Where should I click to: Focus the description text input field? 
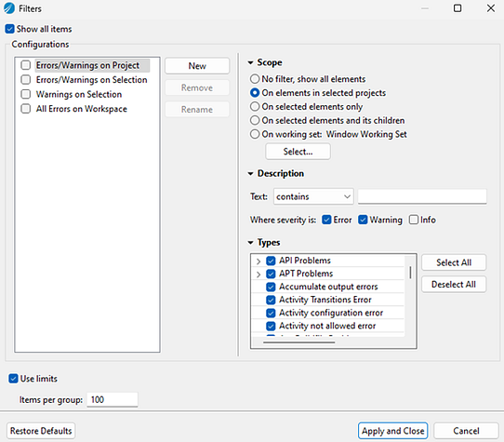[x=422, y=196]
